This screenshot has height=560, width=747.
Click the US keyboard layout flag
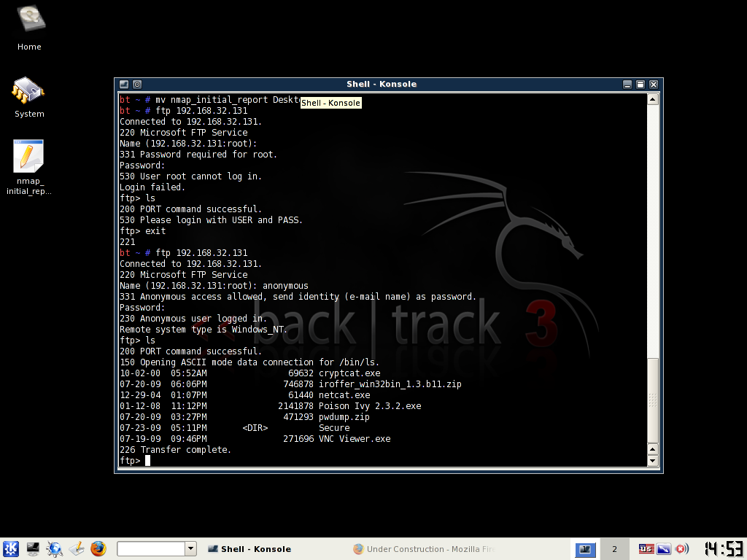click(x=646, y=548)
